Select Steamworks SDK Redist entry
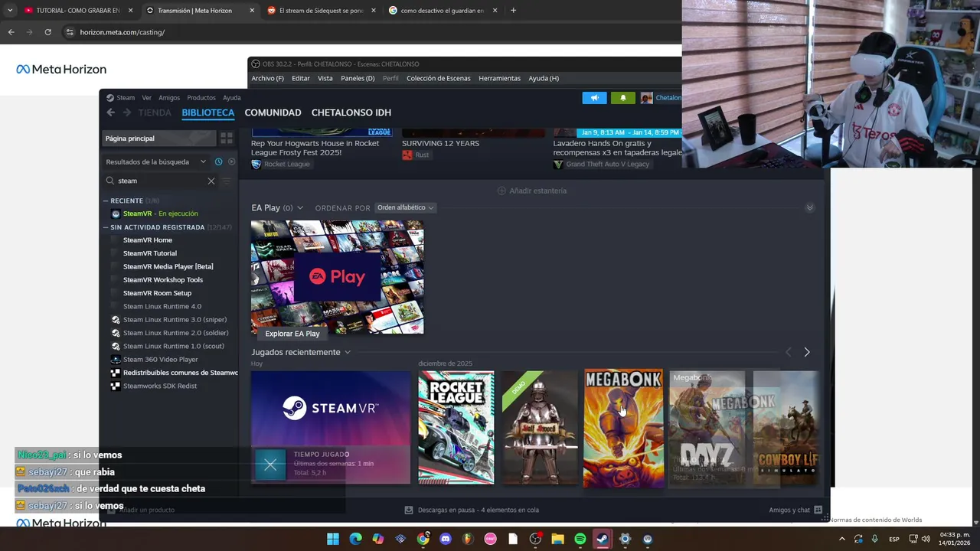 tap(159, 386)
